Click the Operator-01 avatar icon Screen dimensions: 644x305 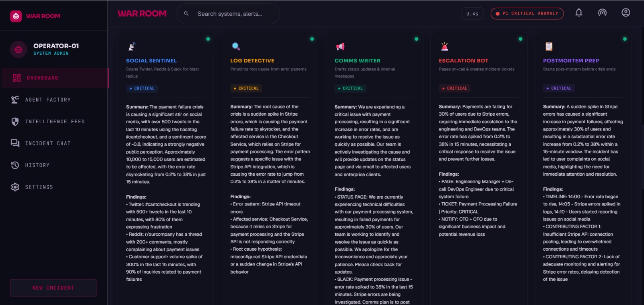coord(18,50)
